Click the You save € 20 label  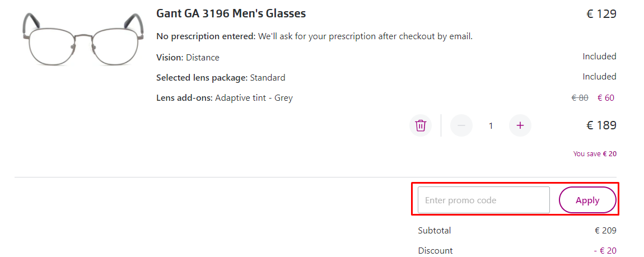click(x=595, y=154)
